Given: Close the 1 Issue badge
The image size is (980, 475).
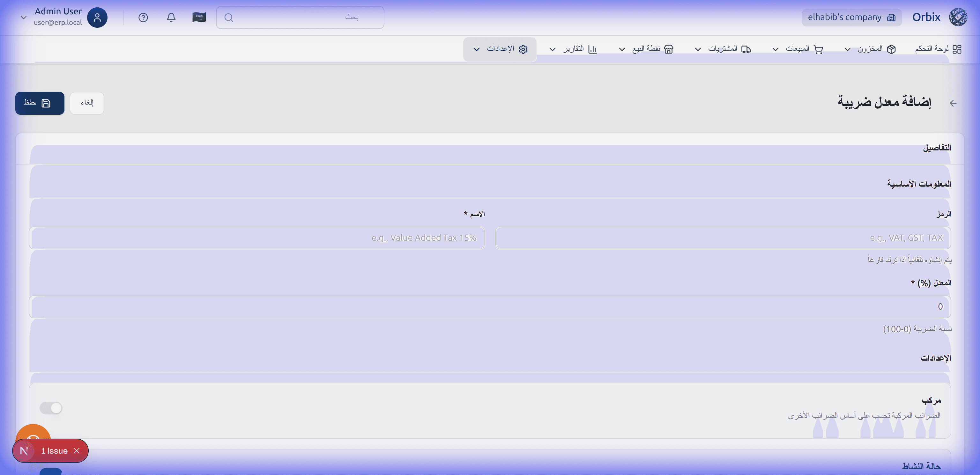Looking at the screenshot, I should (x=77, y=451).
